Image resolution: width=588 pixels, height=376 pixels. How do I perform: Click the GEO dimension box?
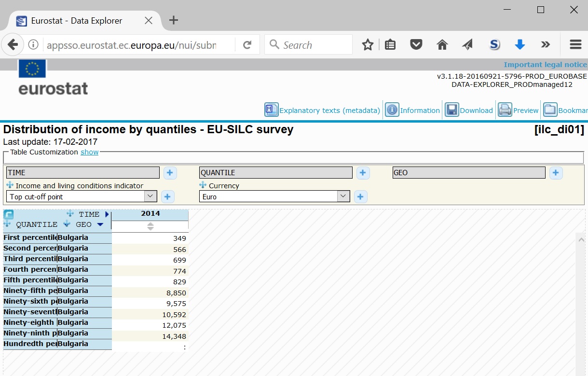(468, 172)
